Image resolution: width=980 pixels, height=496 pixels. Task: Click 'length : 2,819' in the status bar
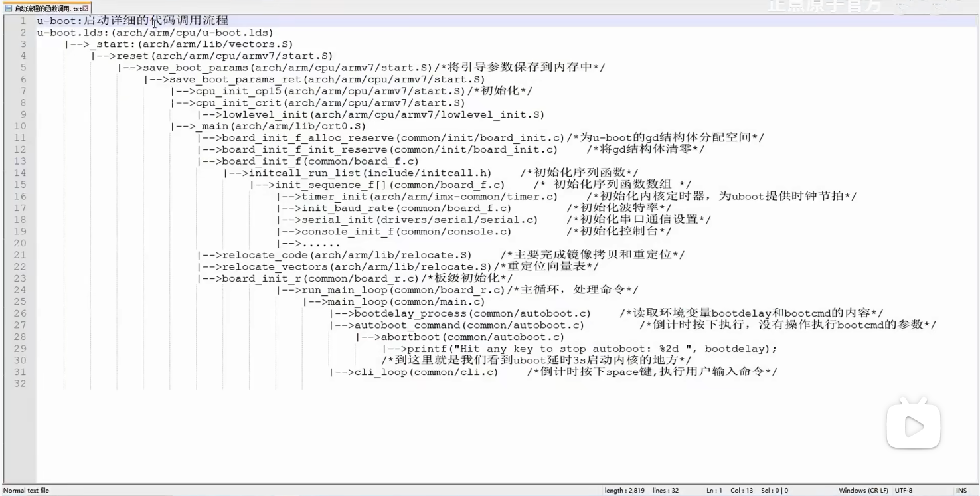tap(624, 491)
